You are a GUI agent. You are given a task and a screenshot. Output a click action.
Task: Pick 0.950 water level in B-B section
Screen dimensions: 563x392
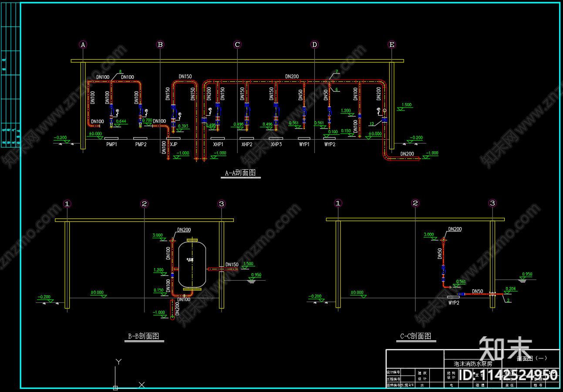[x=256, y=275]
